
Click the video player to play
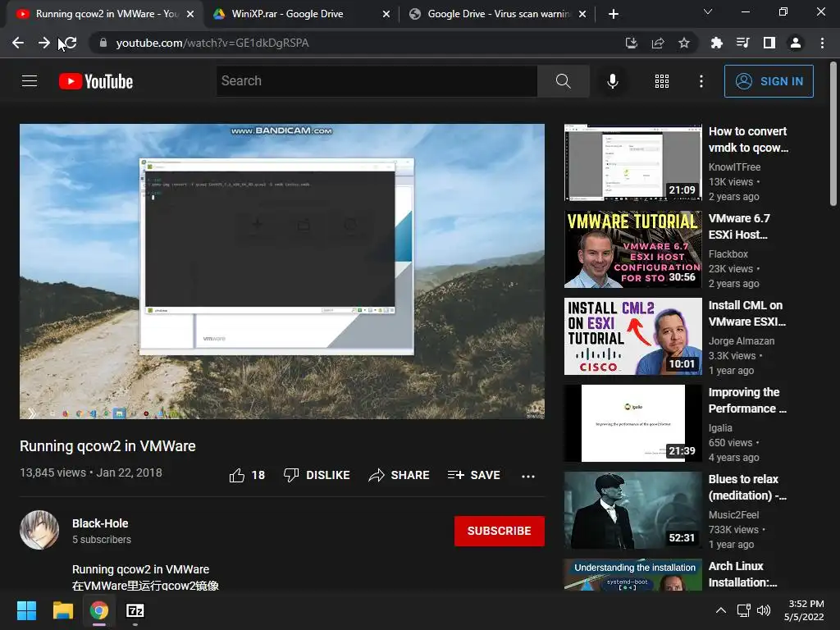click(282, 272)
